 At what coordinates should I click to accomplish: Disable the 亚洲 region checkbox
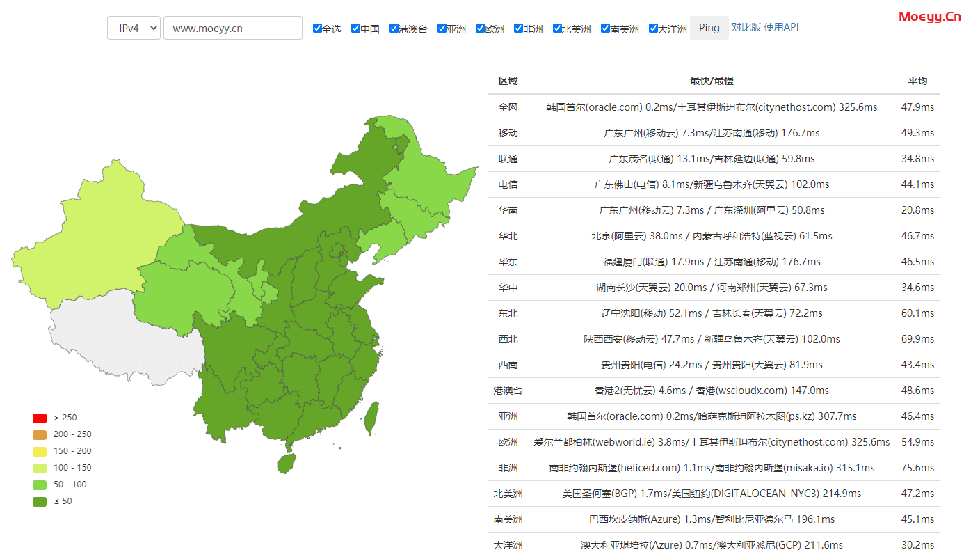[442, 29]
